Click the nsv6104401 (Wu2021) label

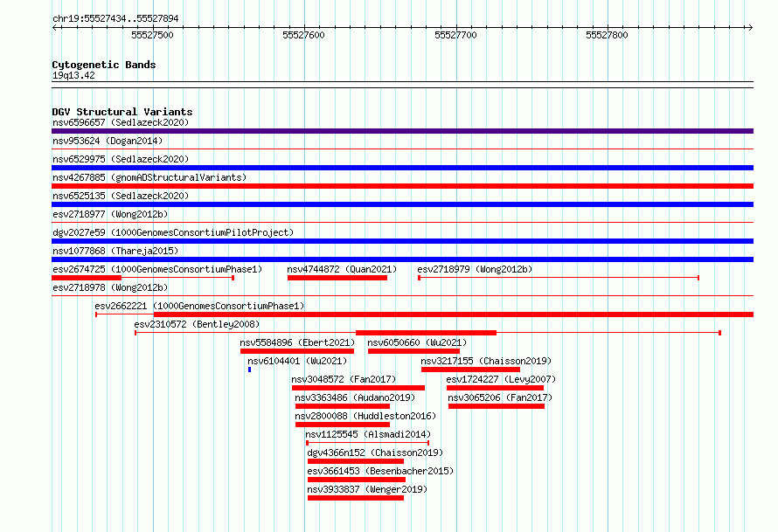(x=297, y=361)
